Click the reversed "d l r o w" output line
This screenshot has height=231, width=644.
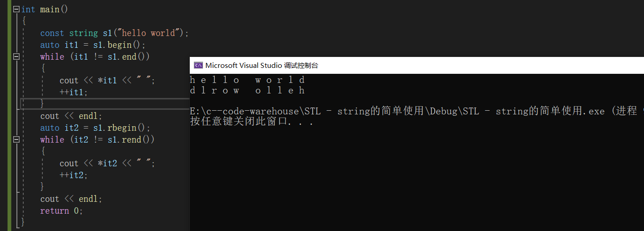248,90
